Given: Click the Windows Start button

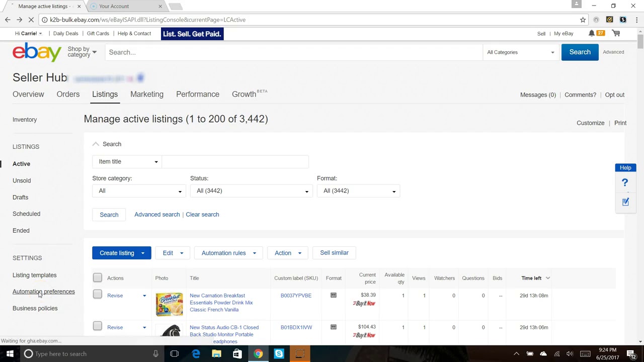Looking at the screenshot, I should (x=10, y=353).
